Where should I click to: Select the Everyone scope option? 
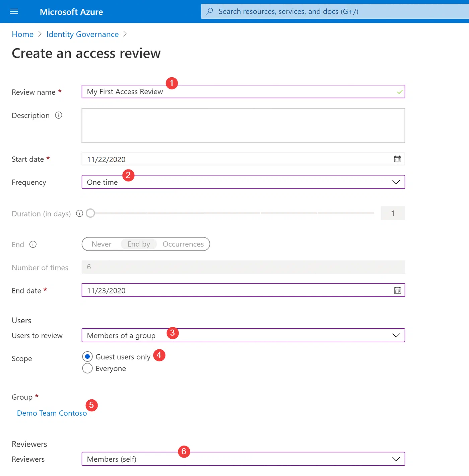click(87, 368)
